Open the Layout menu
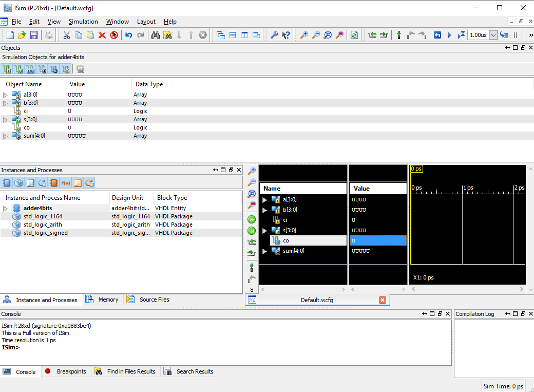This screenshot has width=534, height=392. click(x=146, y=22)
